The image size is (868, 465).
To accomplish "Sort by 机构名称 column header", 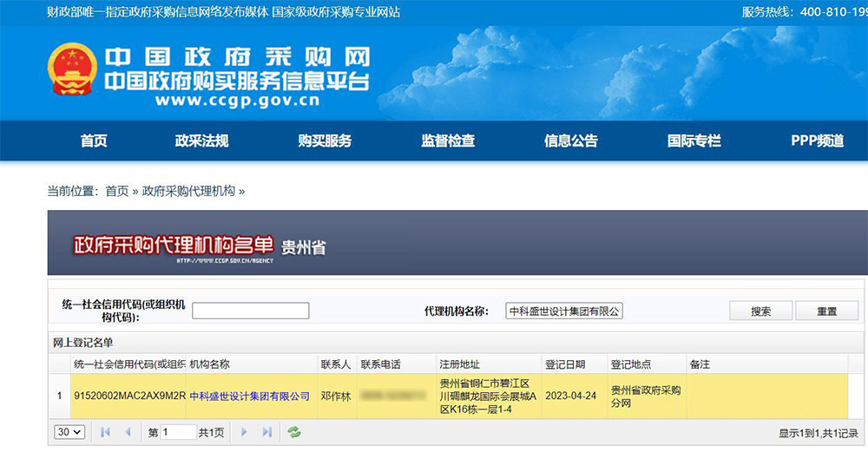I will click(x=252, y=364).
